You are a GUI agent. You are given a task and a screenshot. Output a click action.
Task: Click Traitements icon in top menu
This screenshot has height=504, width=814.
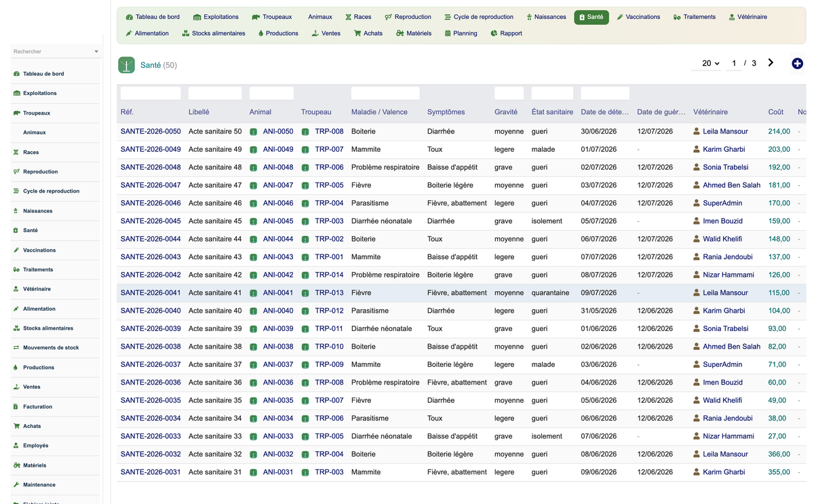[677, 17]
